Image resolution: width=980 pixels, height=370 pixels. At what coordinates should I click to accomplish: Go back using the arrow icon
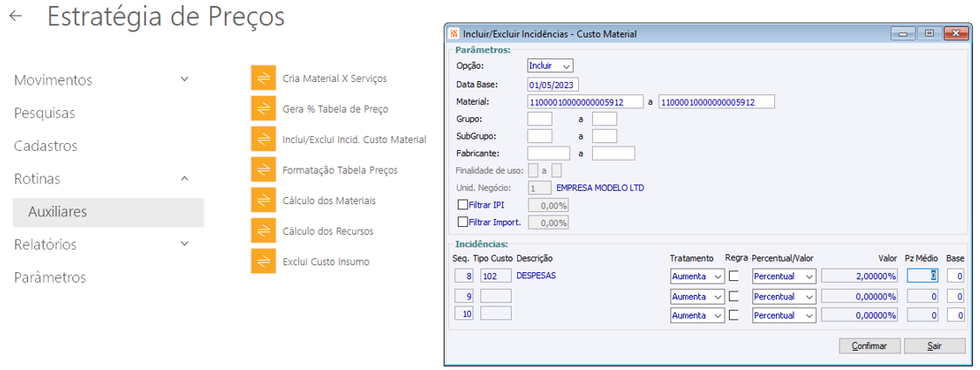pyautogui.click(x=16, y=17)
